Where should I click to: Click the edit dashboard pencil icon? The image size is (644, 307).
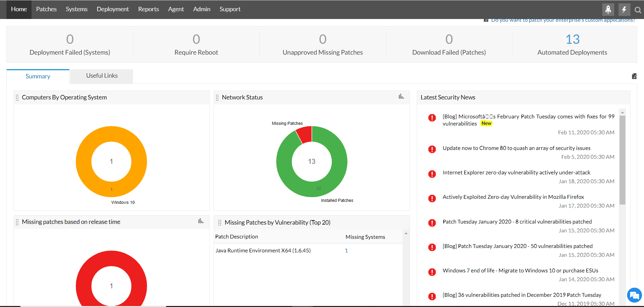[x=634, y=76]
